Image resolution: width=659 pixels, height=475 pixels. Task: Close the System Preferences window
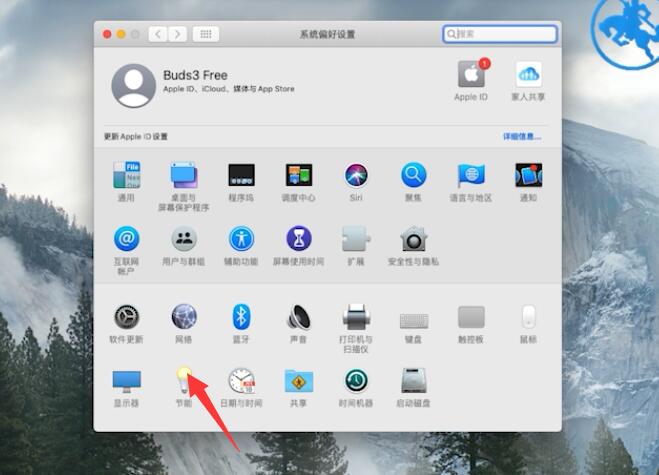(x=107, y=34)
